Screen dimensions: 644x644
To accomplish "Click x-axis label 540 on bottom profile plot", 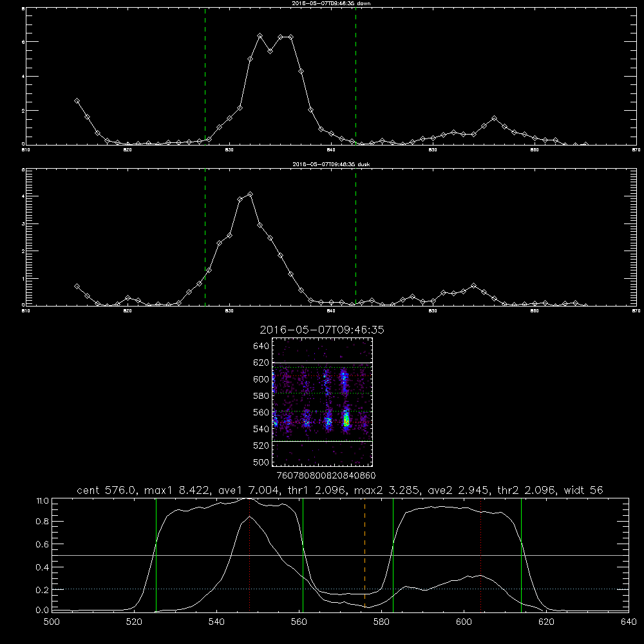I will [x=216, y=622].
